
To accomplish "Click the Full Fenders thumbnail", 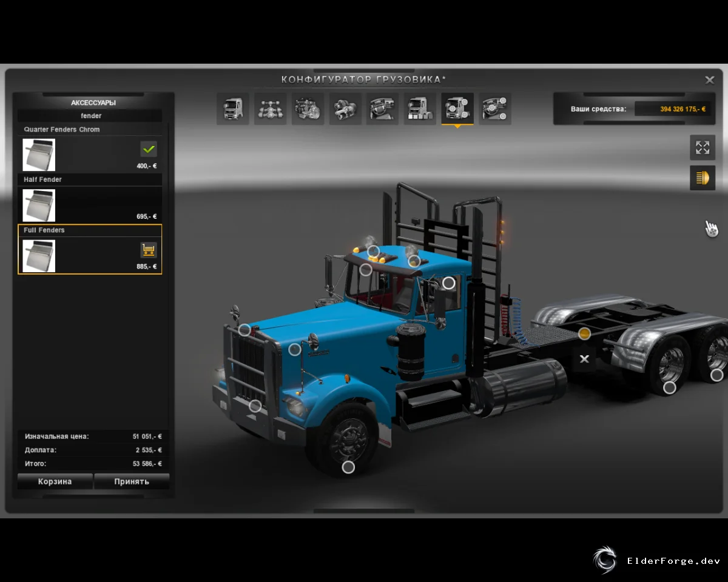I will (x=39, y=256).
